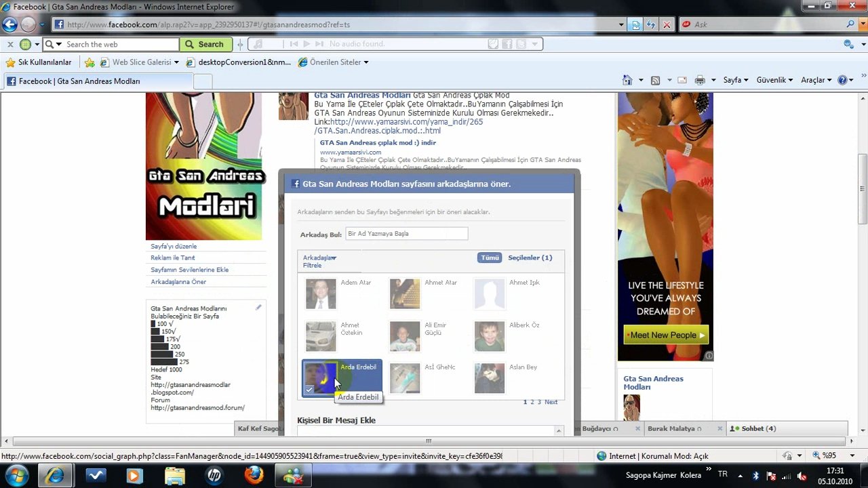Click the Firefox taskbar icon

[x=254, y=476]
